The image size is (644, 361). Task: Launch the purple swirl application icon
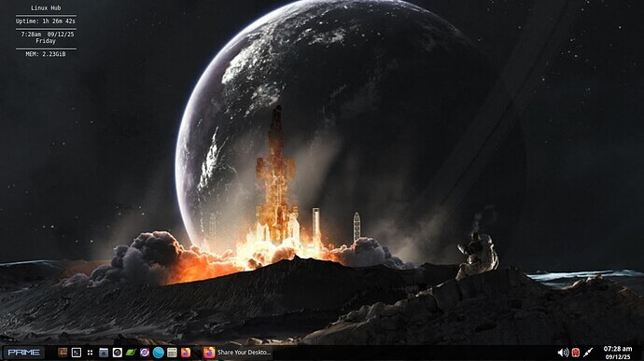(x=145, y=353)
